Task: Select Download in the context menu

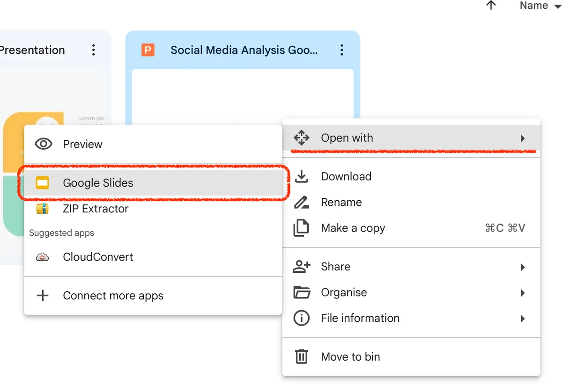Action: pos(411,176)
